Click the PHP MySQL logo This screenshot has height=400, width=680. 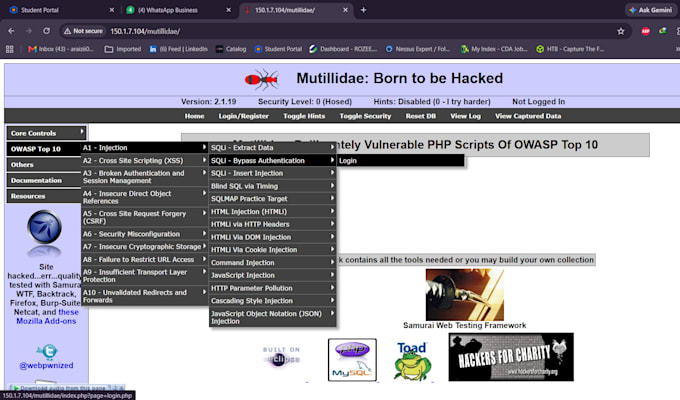click(x=352, y=360)
